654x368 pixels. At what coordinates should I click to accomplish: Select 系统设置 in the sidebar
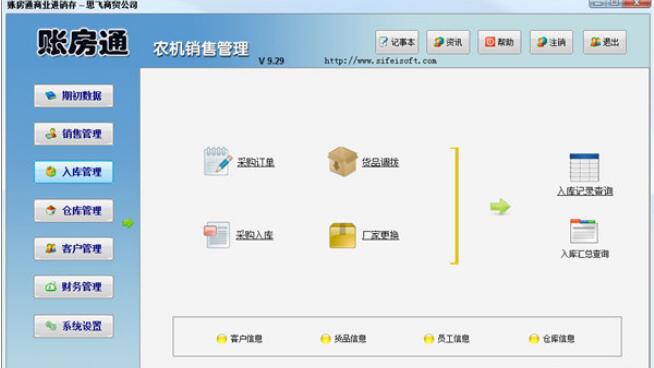(x=73, y=326)
